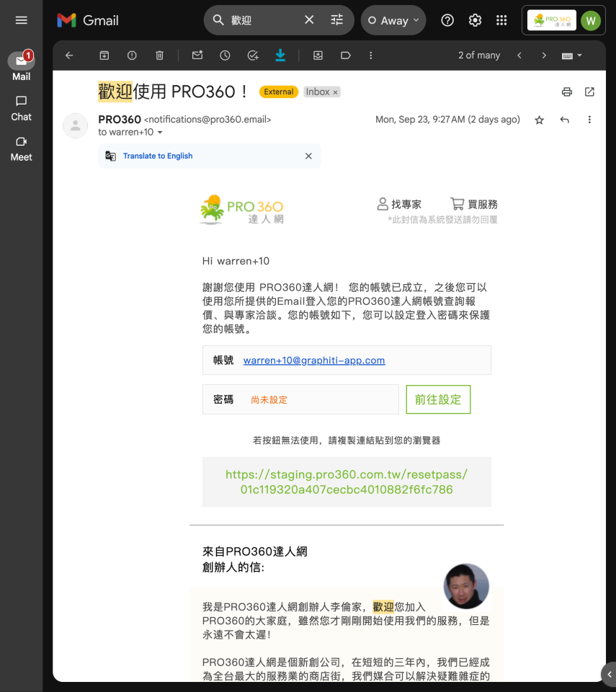Star the PRO360 email

539,120
